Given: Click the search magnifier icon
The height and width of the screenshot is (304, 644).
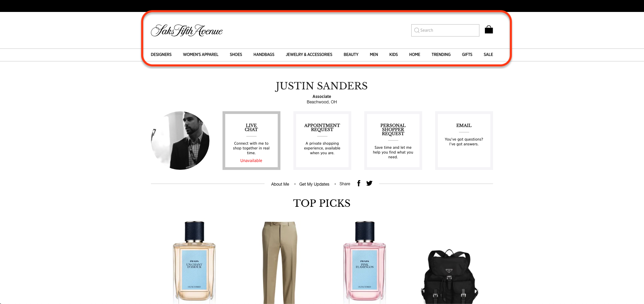Looking at the screenshot, I should point(416,30).
